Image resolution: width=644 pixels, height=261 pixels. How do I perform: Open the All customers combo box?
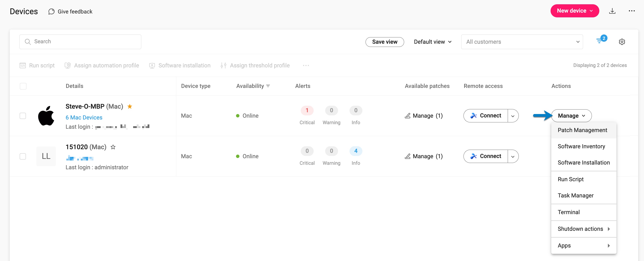click(x=522, y=42)
